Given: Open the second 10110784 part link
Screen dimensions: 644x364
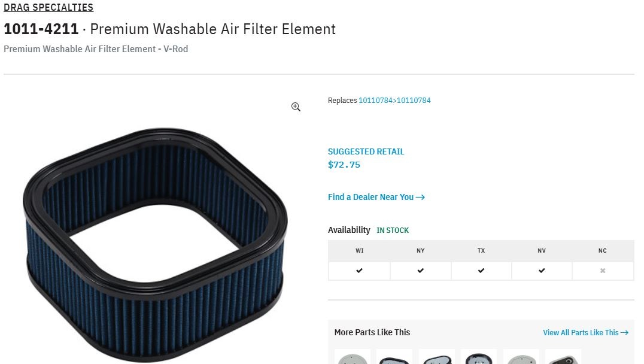Looking at the screenshot, I should click(x=414, y=100).
